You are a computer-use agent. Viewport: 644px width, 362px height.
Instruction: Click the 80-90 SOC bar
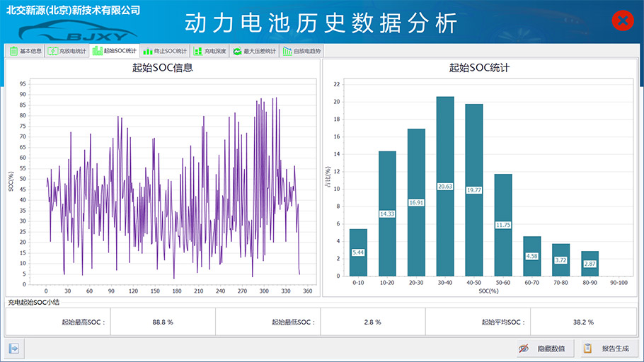point(590,264)
